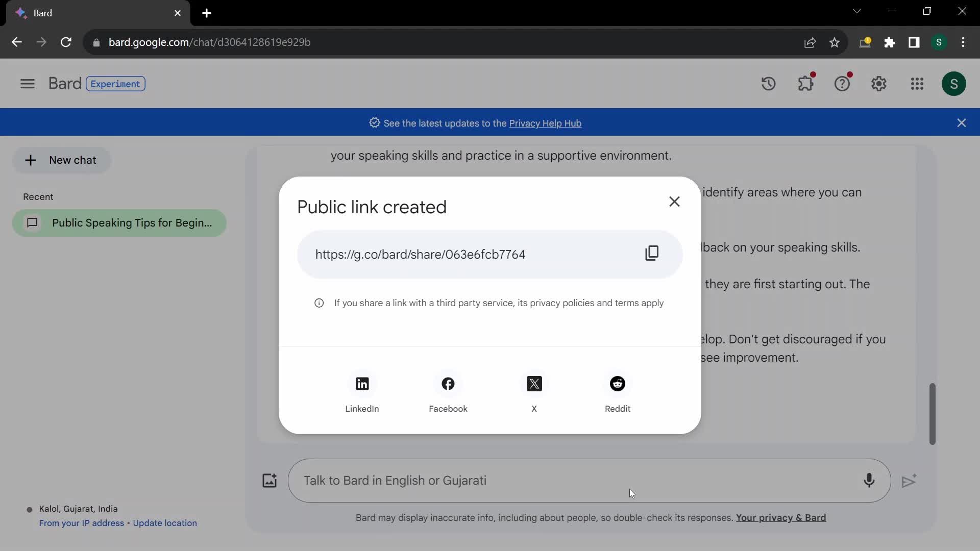This screenshot has width=980, height=551.
Task: Click the Bard logo text
Action: point(65,84)
